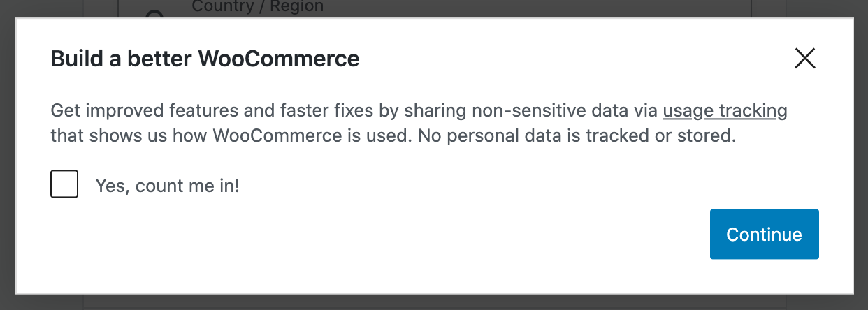Image resolution: width=868 pixels, height=310 pixels.
Task: Click "WooCommerce is used" in the description
Action: coord(311,135)
